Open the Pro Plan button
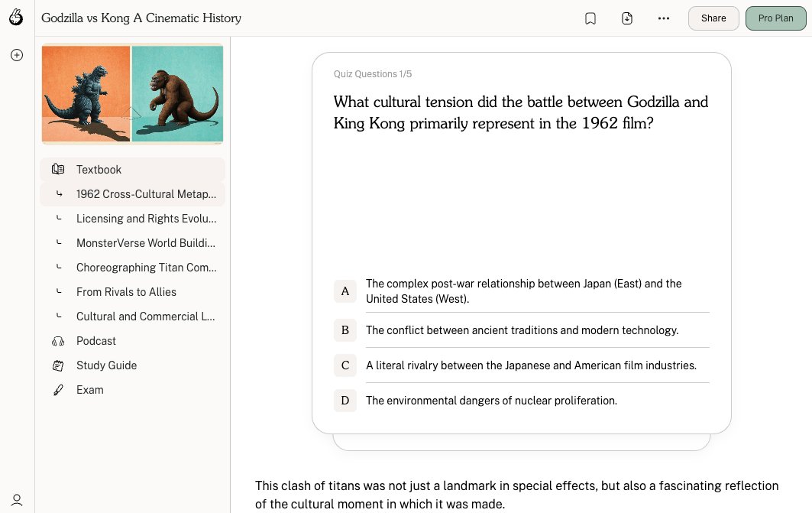This screenshot has width=812, height=513. coord(775,18)
